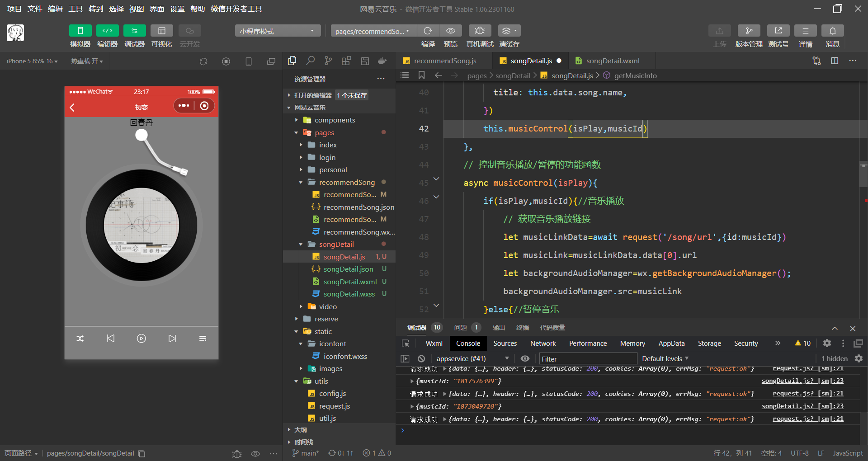This screenshot has height=461, width=868.
Task: Open the source control branch icon
Action: 328,61
